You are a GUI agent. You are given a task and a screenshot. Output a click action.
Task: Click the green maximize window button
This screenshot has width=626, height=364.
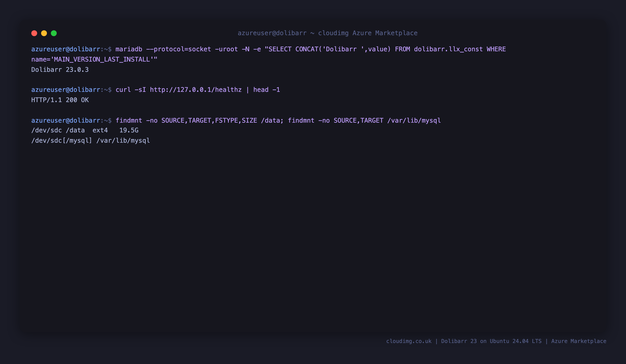tap(54, 33)
